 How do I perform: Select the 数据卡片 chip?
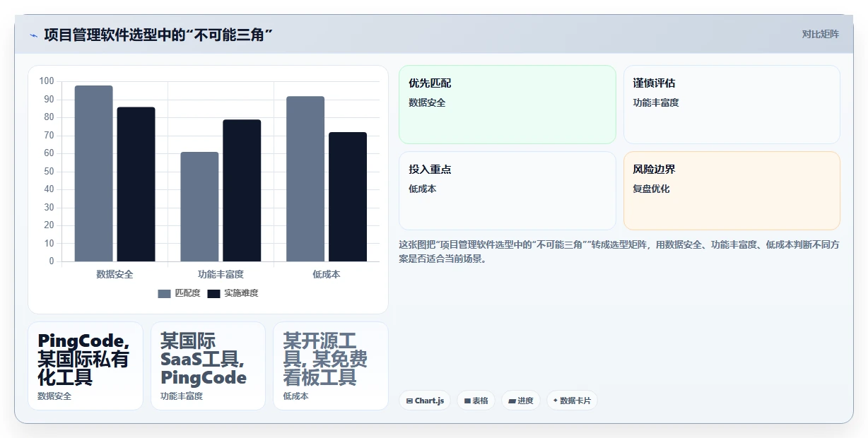(573, 401)
